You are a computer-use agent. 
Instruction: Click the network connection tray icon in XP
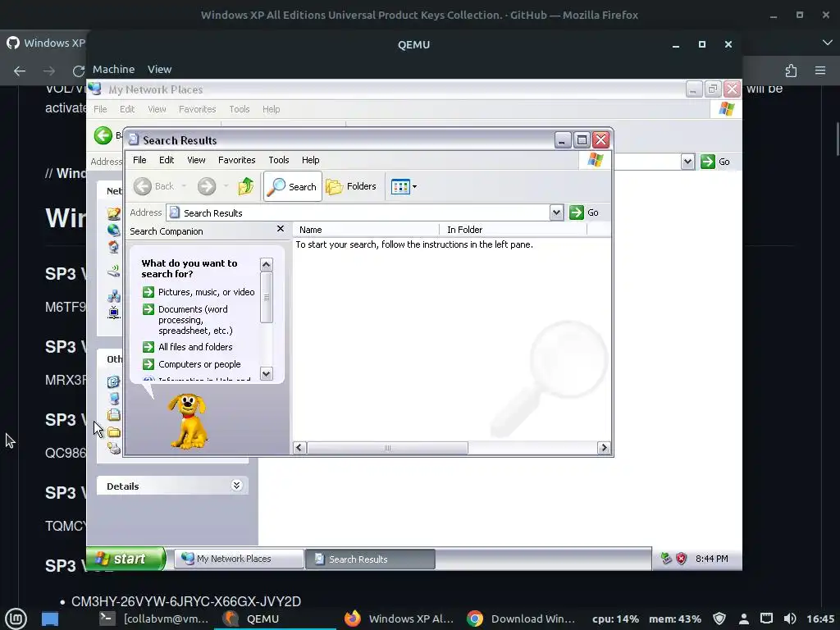click(666, 559)
